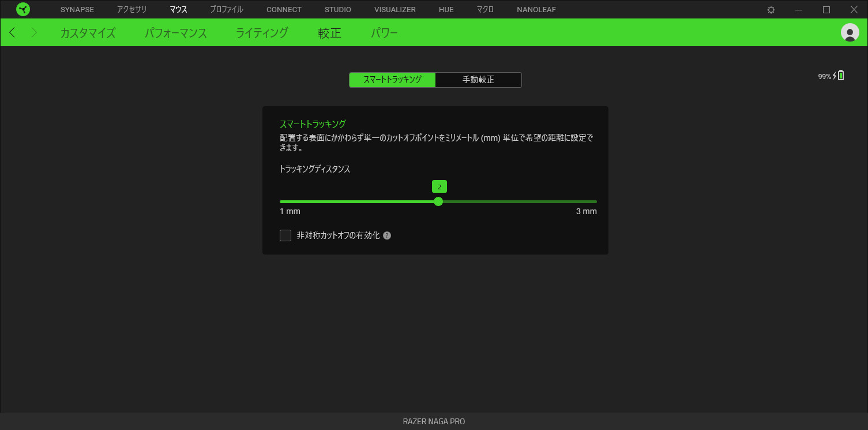
Task: Open the マクロ tab
Action: pyautogui.click(x=485, y=10)
